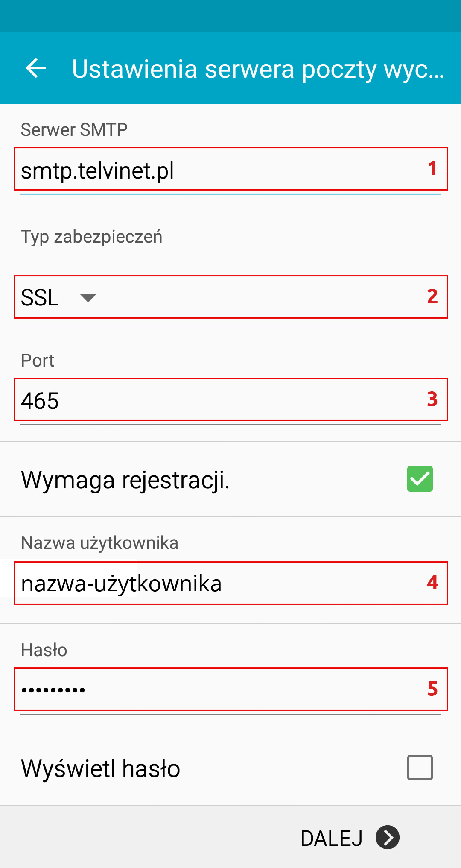
Task: Click red annotation number 4
Action: 432,582
